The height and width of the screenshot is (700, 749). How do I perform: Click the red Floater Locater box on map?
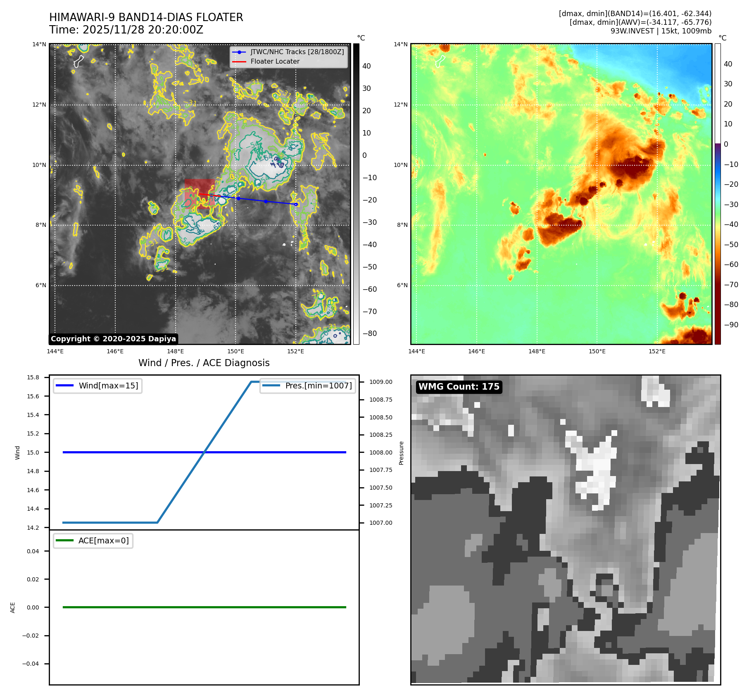[x=200, y=193]
